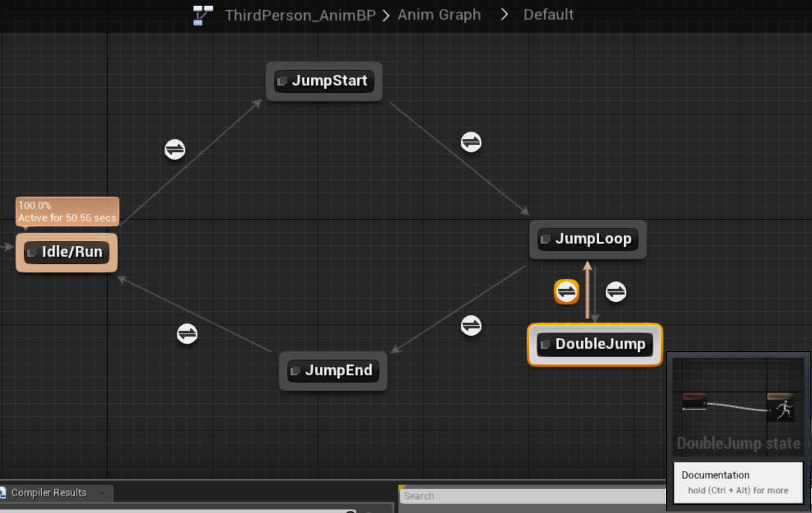The image size is (812, 513).
Task: Select the transition rule from JumpStart to JumpLoop
Action: (x=471, y=142)
